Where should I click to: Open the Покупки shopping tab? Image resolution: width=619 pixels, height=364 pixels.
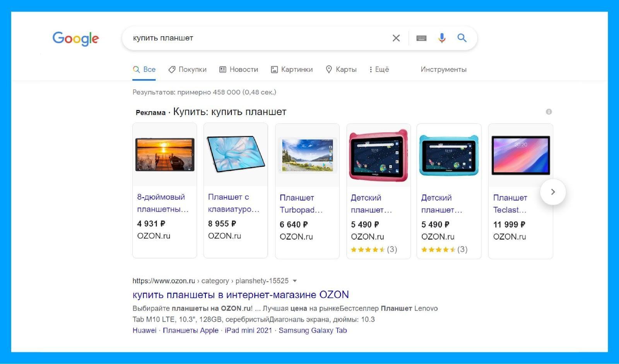(x=188, y=70)
